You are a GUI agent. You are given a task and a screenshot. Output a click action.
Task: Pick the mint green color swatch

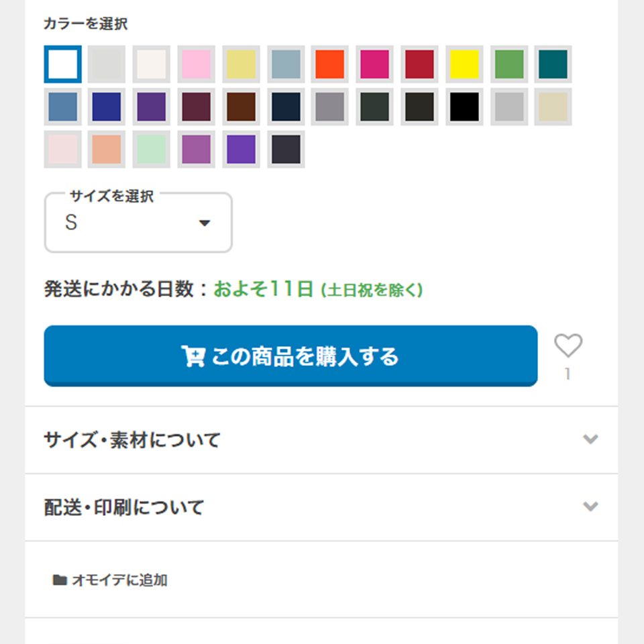pos(152,149)
